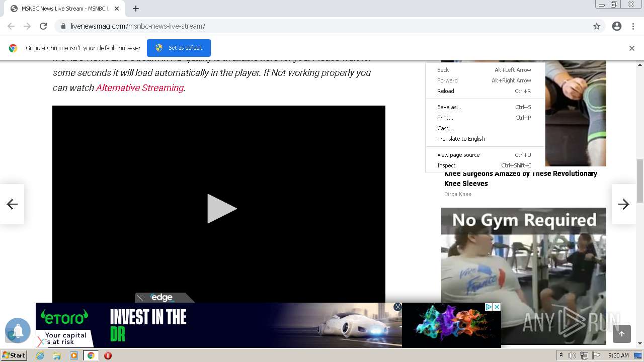This screenshot has width=644, height=362.
Task: Open media player from taskbar
Action: click(74, 355)
